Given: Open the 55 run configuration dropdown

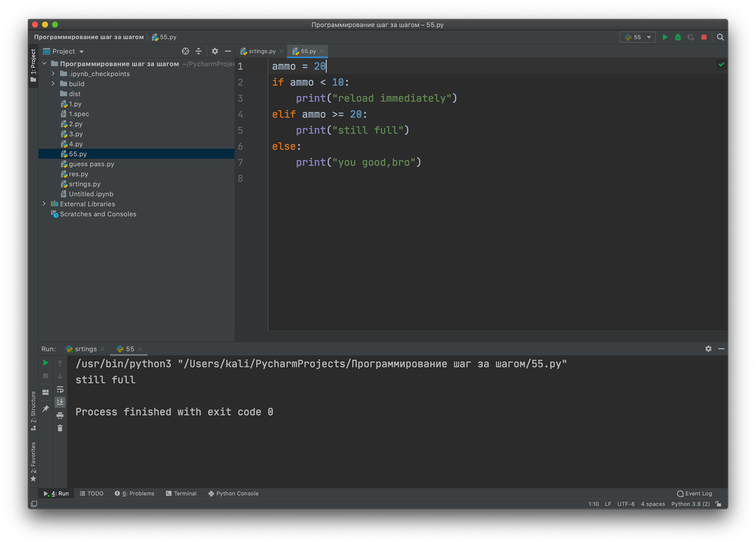Looking at the screenshot, I should coord(638,37).
